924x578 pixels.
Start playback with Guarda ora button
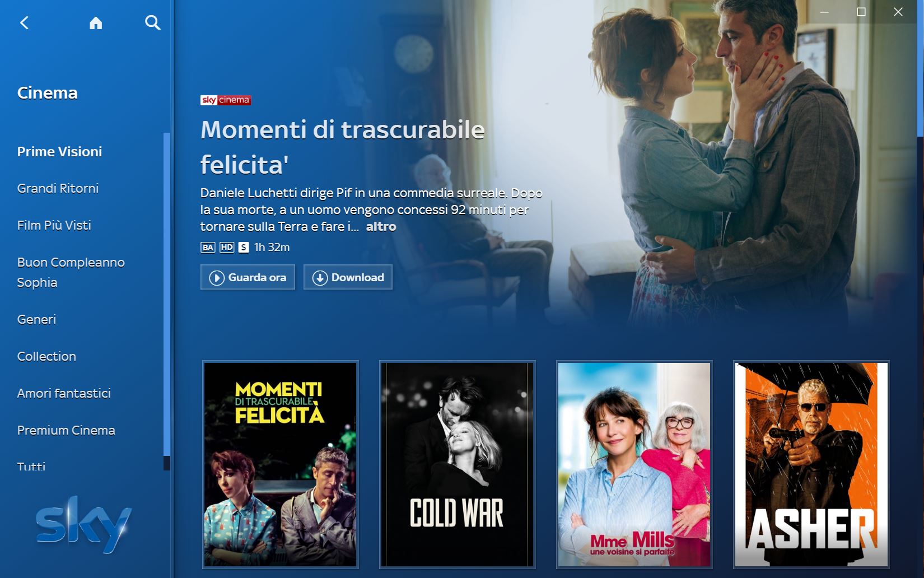pyautogui.click(x=248, y=277)
